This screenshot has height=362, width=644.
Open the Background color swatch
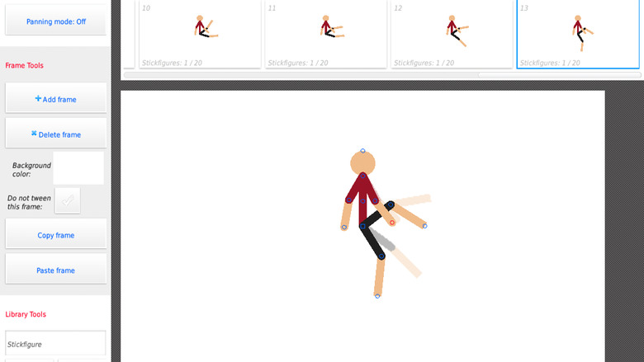click(x=78, y=168)
